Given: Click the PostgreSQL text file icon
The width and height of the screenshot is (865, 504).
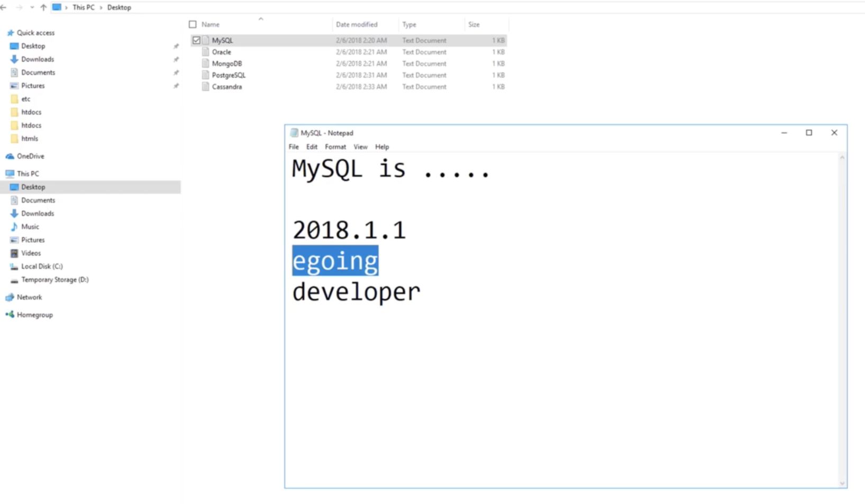Looking at the screenshot, I should pos(205,75).
